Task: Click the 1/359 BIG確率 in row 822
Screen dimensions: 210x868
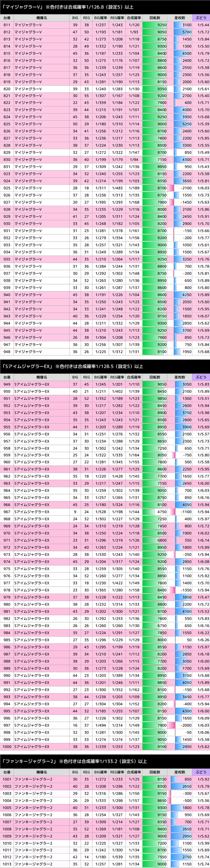Action: [x=101, y=103]
